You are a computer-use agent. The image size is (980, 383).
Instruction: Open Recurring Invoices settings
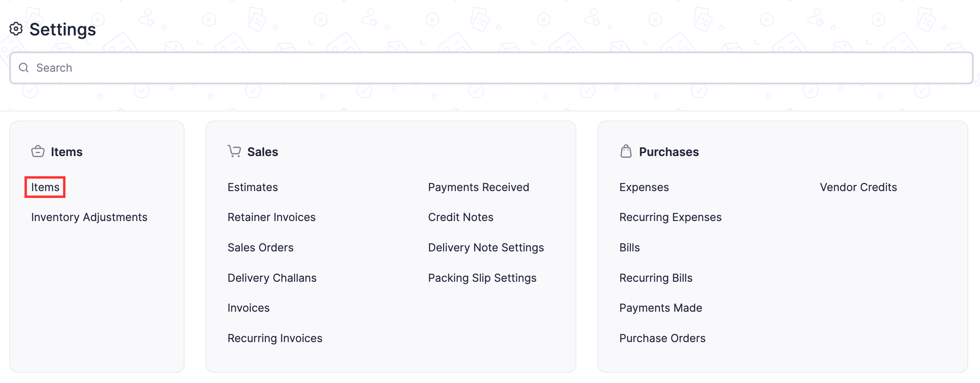coord(275,337)
